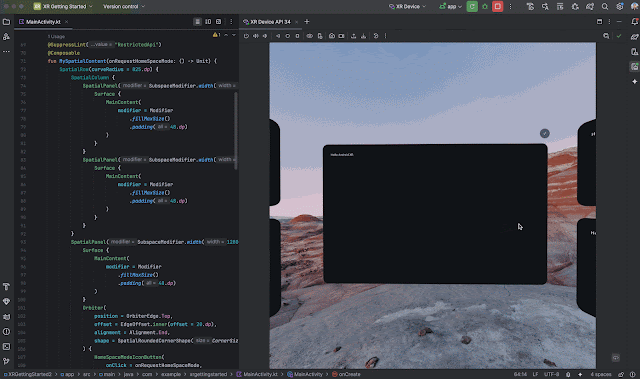The image size is (640, 379).
Task: Click emulator Home circle icon
Action: pyautogui.click(x=287, y=36)
